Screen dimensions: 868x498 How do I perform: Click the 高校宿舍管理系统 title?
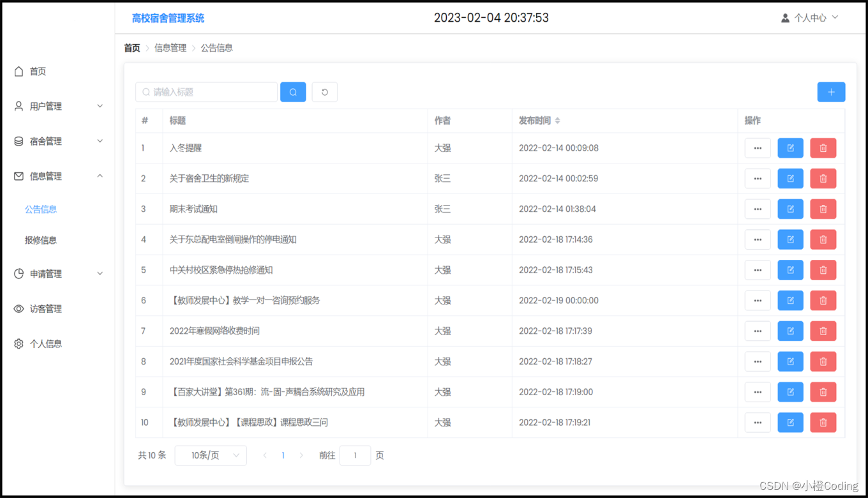tap(168, 19)
